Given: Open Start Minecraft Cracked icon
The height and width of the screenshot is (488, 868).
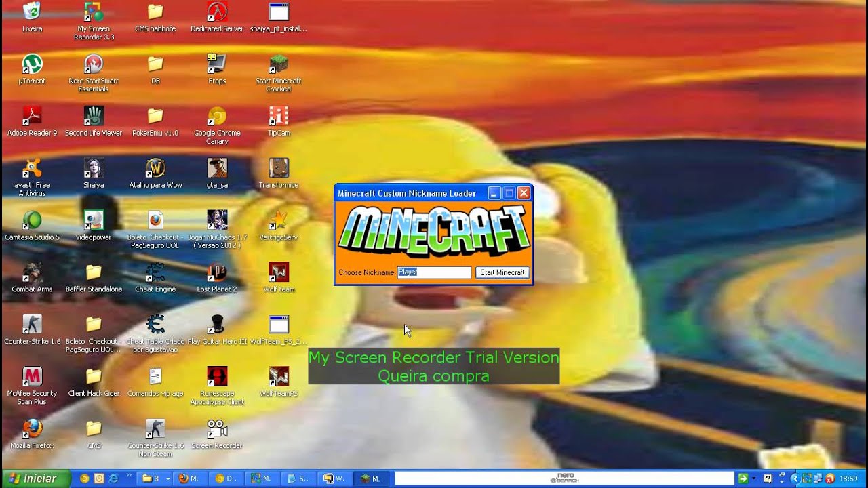Looking at the screenshot, I should click(278, 73).
